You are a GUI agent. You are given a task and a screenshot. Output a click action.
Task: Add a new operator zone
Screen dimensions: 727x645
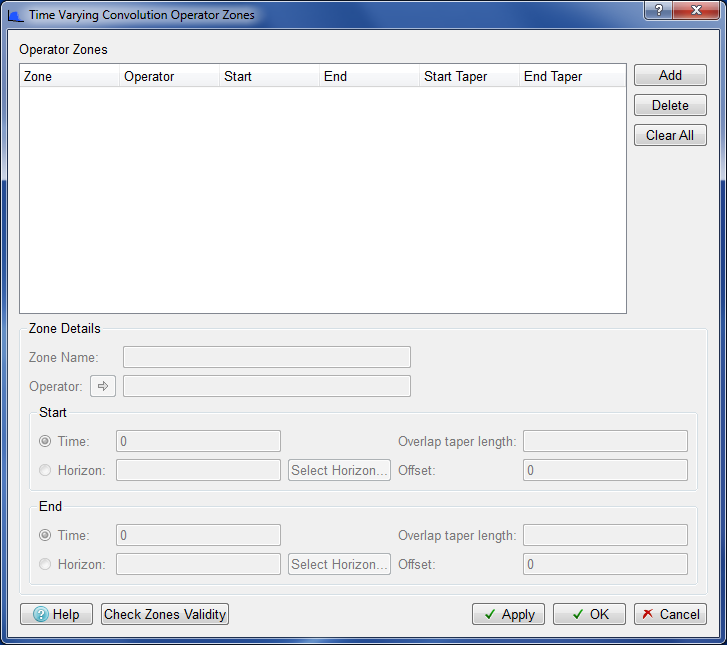670,75
